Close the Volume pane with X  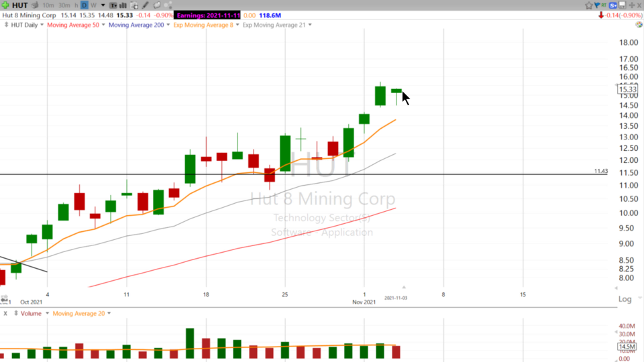tap(5, 313)
